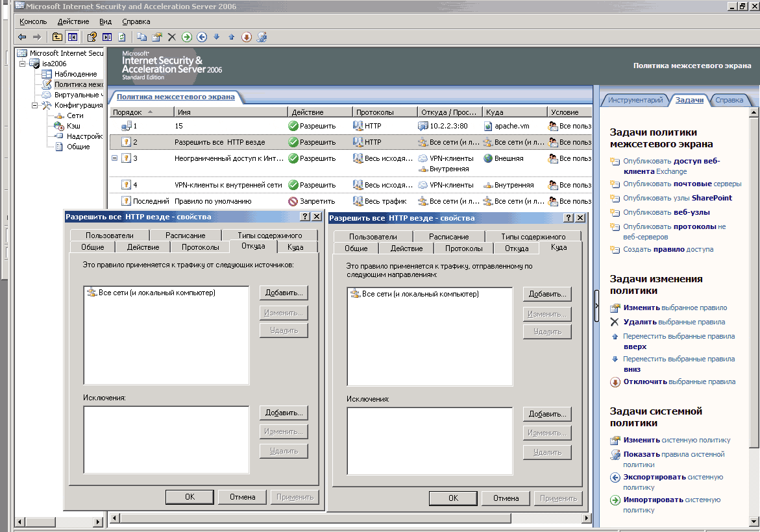Image resolution: width=760 pixels, height=532 pixels.
Task: Click the Delete (X) toolbar icon
Action: [x=171, y=37]
